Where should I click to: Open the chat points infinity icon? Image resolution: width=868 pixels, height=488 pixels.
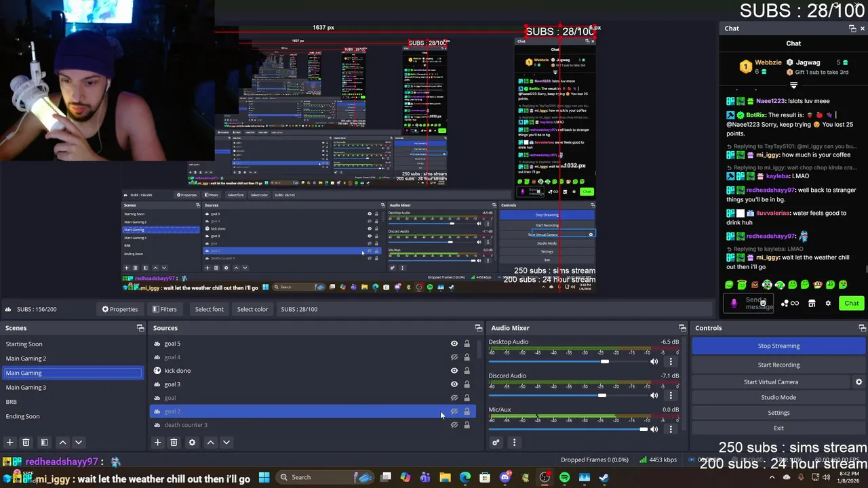[x=795, y=304]
